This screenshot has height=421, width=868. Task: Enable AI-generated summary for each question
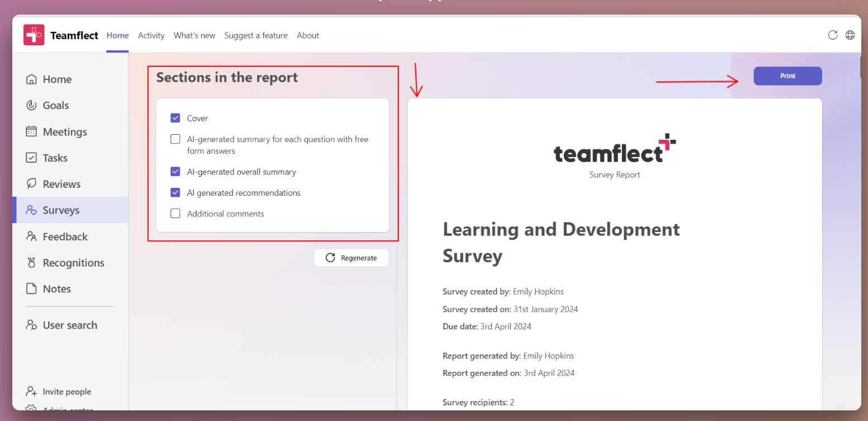tap(176, 139)
